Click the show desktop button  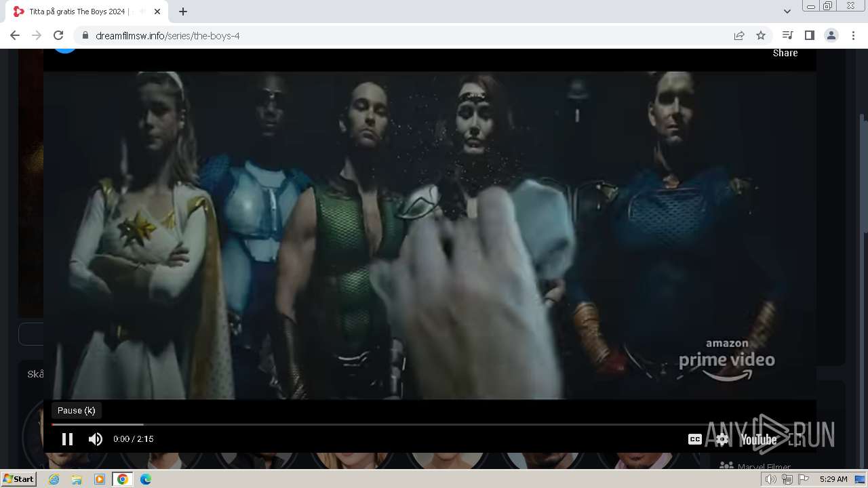click(861, 479)
